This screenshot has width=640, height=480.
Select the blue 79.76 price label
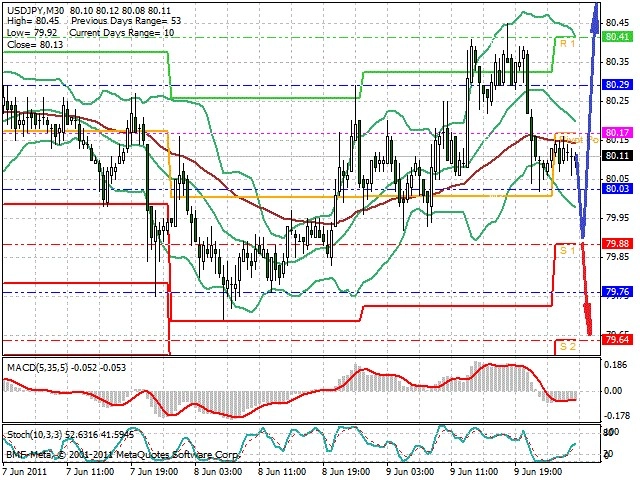click(x=618, y=292)
